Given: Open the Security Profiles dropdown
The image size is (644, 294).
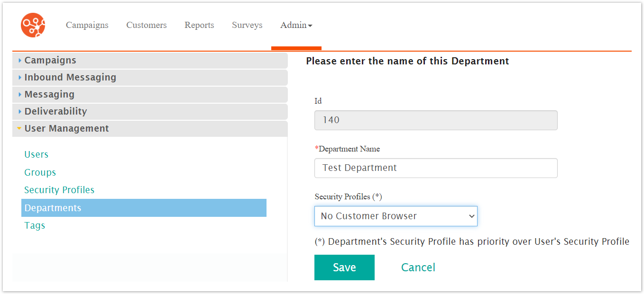Looking at the screenshot, I should pyautogui.click(x=396, y=216).
